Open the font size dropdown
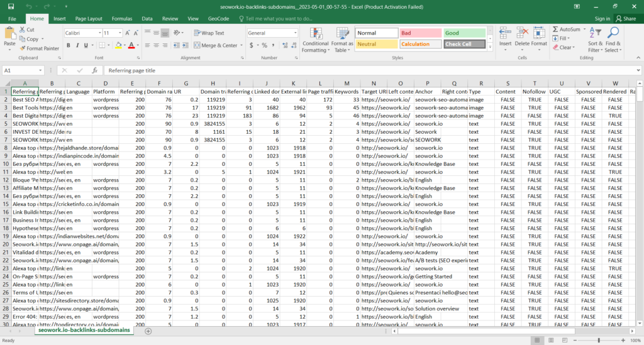This screenshot has width=644, height=345. (120, 33)
